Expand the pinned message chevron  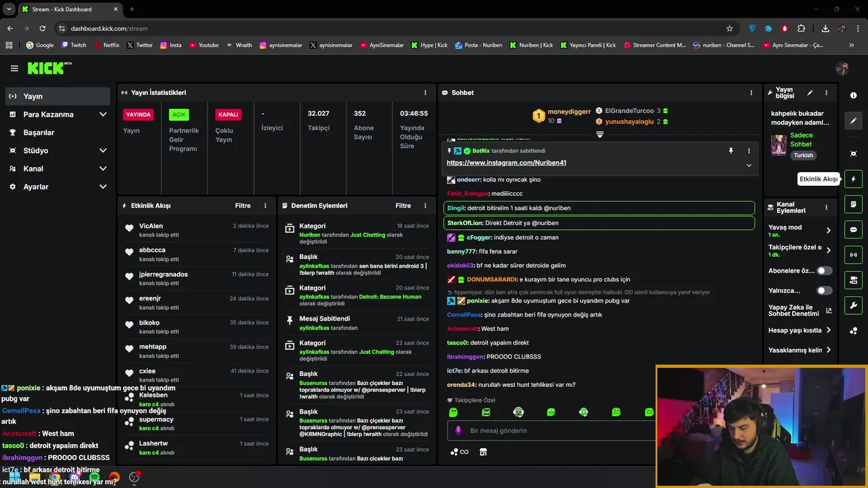point(749,165)
